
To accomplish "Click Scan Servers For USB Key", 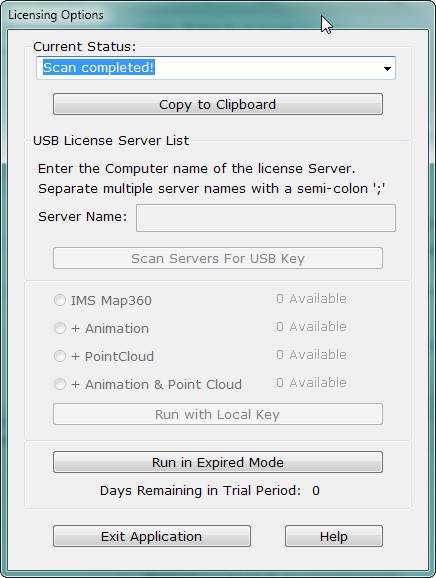I will (x=218, y=258).
